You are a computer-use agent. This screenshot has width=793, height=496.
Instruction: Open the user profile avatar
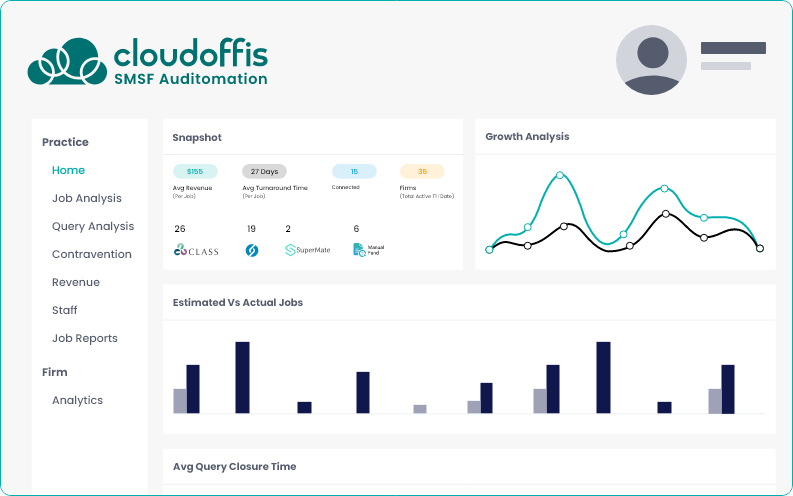click(x=653, y=60)
